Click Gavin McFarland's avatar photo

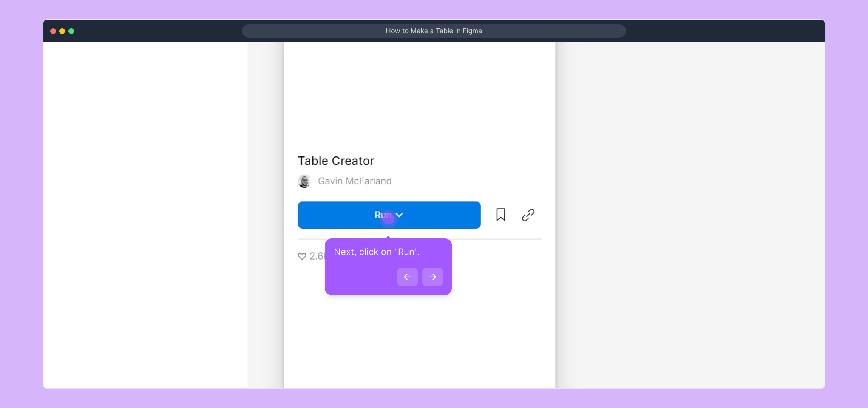pos(304,181)
